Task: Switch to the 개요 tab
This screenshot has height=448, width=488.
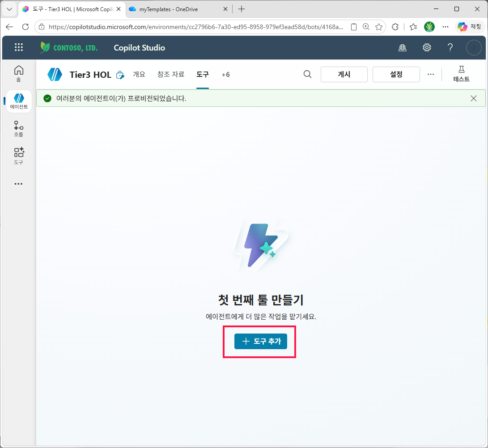Action: tap(139, 74)
